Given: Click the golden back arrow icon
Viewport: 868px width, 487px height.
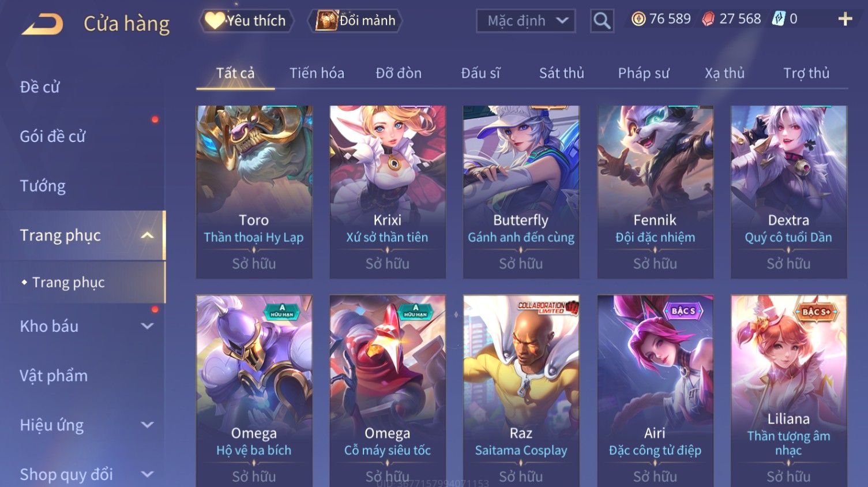Looking at the screenshot, I should pyautogui.click(x=42, y=24).
